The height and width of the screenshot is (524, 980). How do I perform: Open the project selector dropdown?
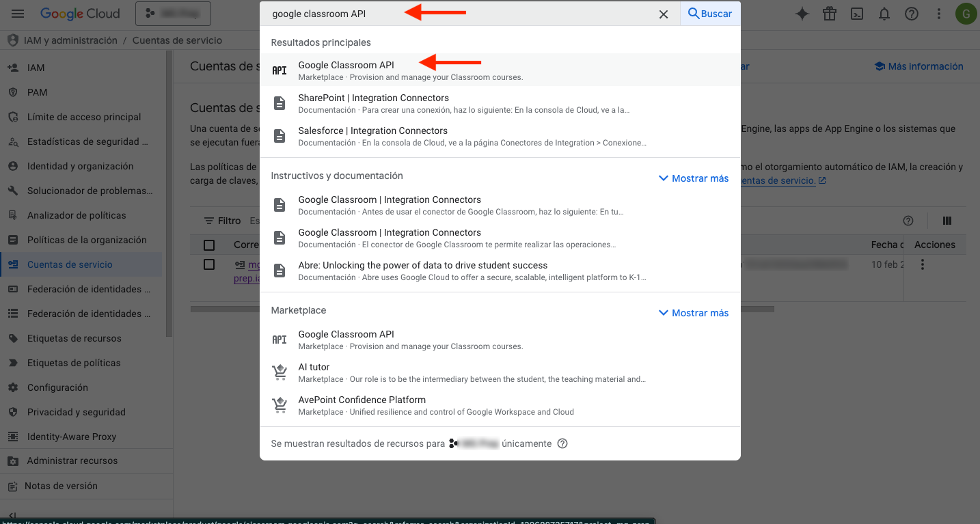coord(173,14)
